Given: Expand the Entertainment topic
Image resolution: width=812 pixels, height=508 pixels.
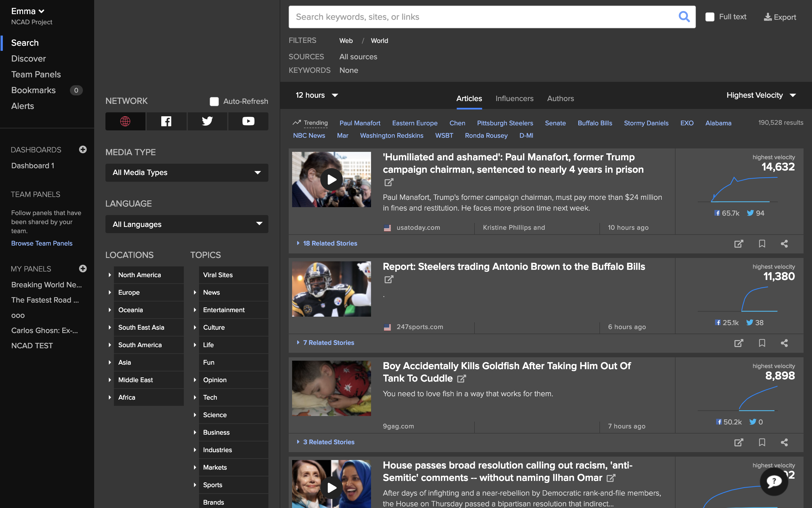Looking at the screenshot, I should [195, 310].
